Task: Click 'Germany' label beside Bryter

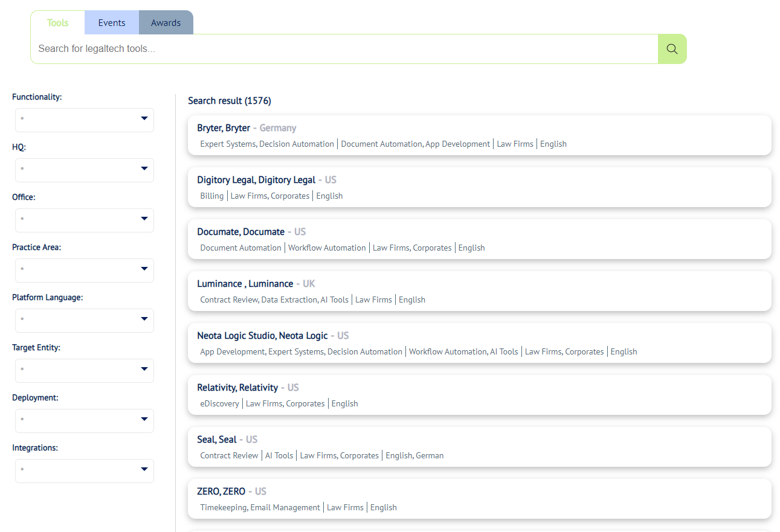Action: pyautogui.click(x=278, y=128)
